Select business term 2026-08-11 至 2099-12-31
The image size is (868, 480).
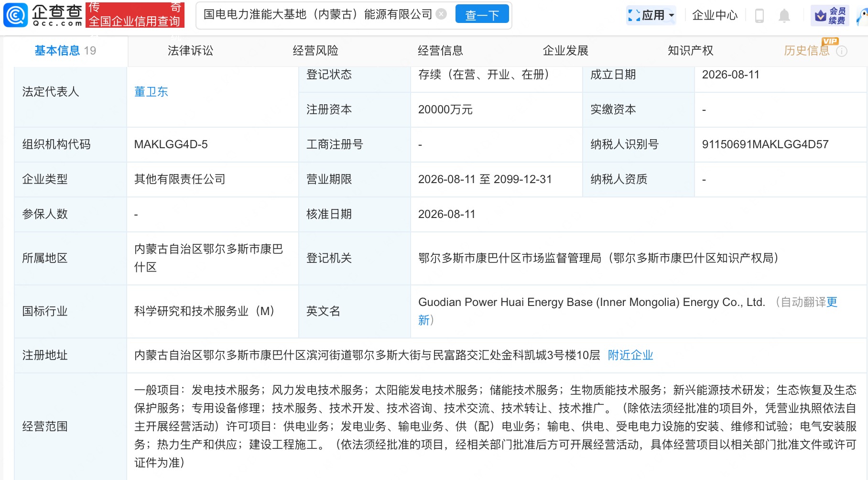(x=485, y=179)
